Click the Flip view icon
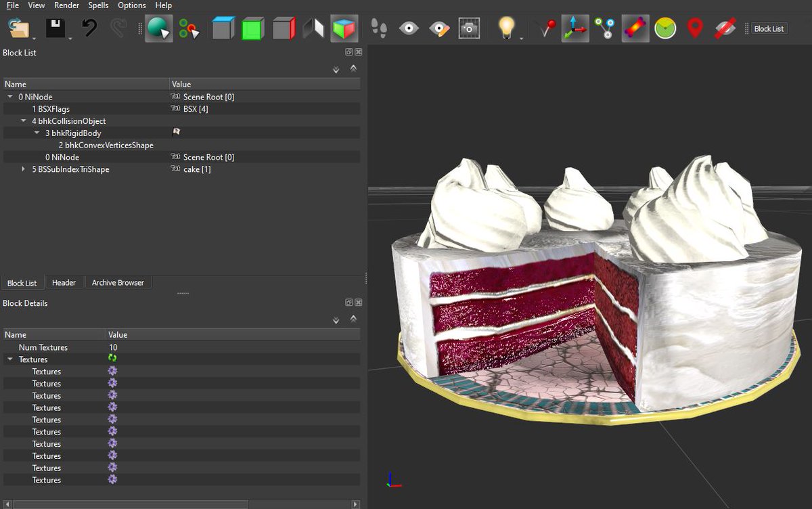Screen dimensions: 812x509 (x=313, y=28)
